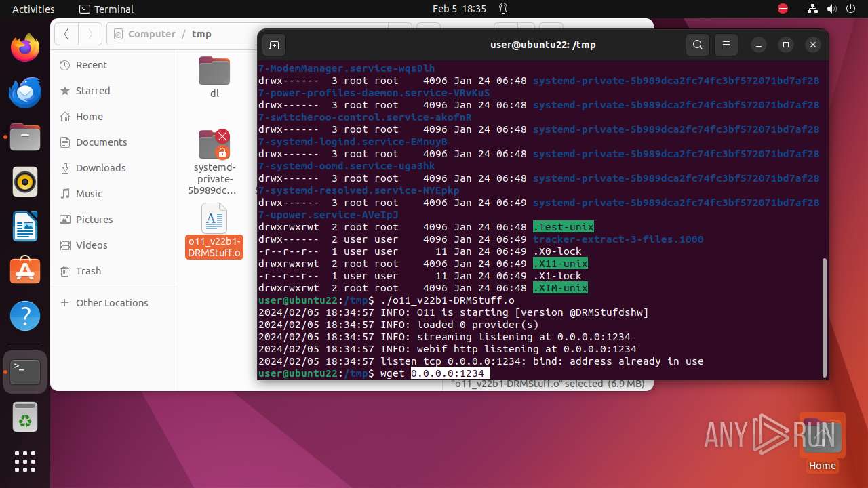
Task: Launch Rhythmbox music player from the dock
Action: pos(25,182)
